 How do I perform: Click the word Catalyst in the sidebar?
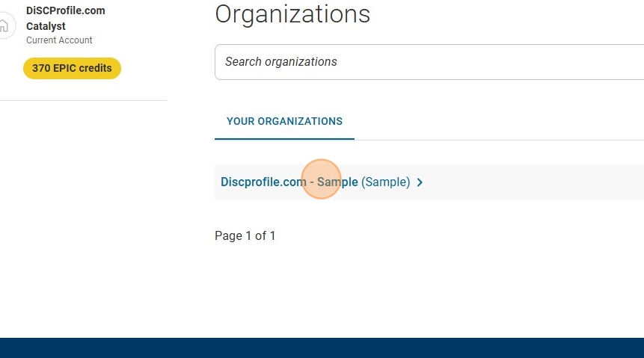point(46,26)
